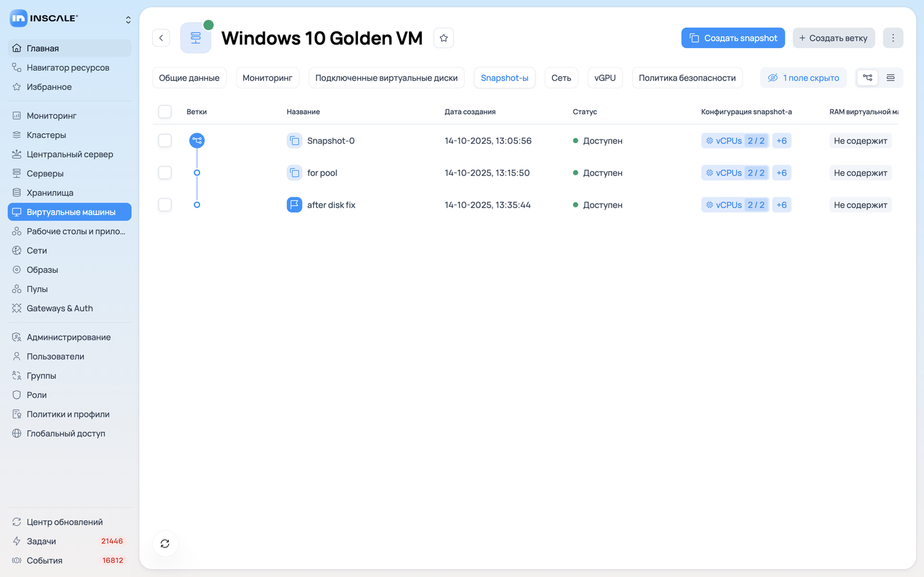Open Задачи with 21446 badge
The image size is (924, 577).
[70, 541]
